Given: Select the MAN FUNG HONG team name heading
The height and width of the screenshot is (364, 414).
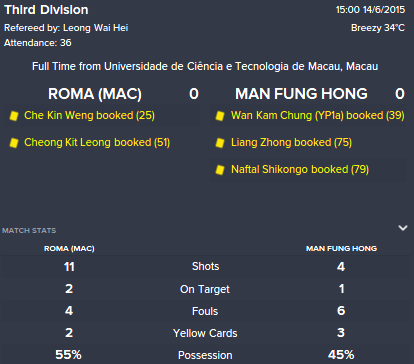Looking at the screenshot, I should tap(301, 94).
